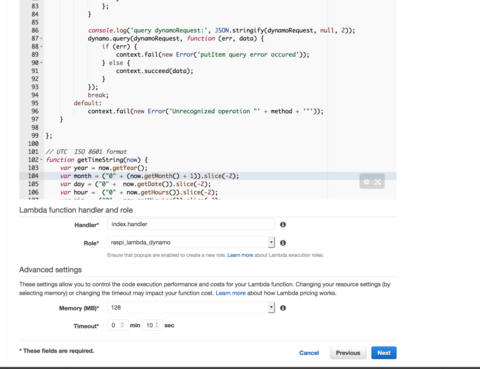Click the 'var hour' line 106
The height and width of the screenshot is (369, 480).
(x=139, y=192)
